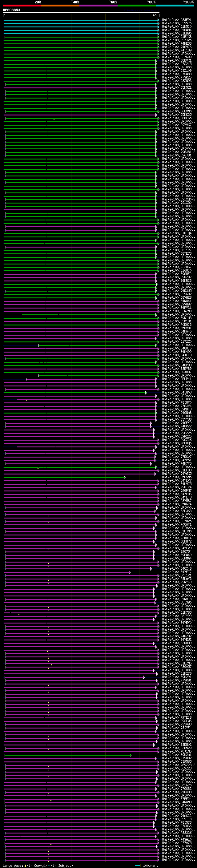The width and height of the screenshot is (197, 868).
Task: Select the UniRef100_B8BVX1 label
Action: (x=177, y=60)
